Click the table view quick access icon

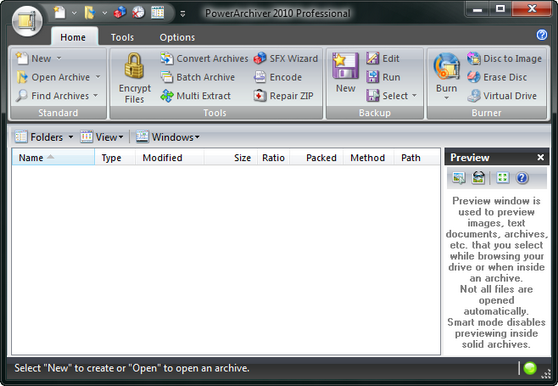click(x=158, y=13)
